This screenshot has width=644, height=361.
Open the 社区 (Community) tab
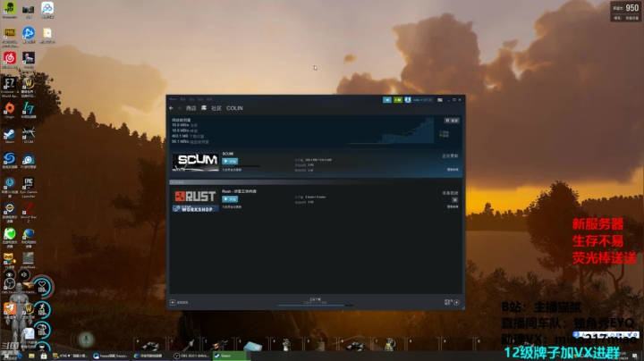216,108
